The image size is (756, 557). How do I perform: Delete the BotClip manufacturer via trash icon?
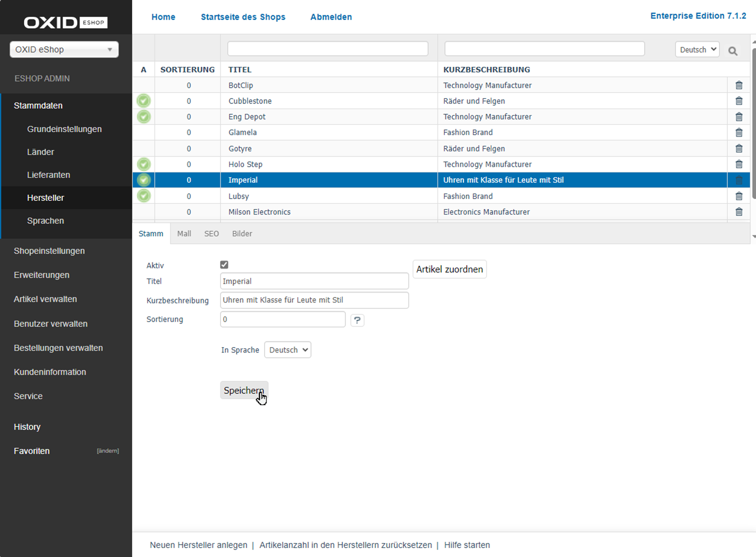point(739,85)
